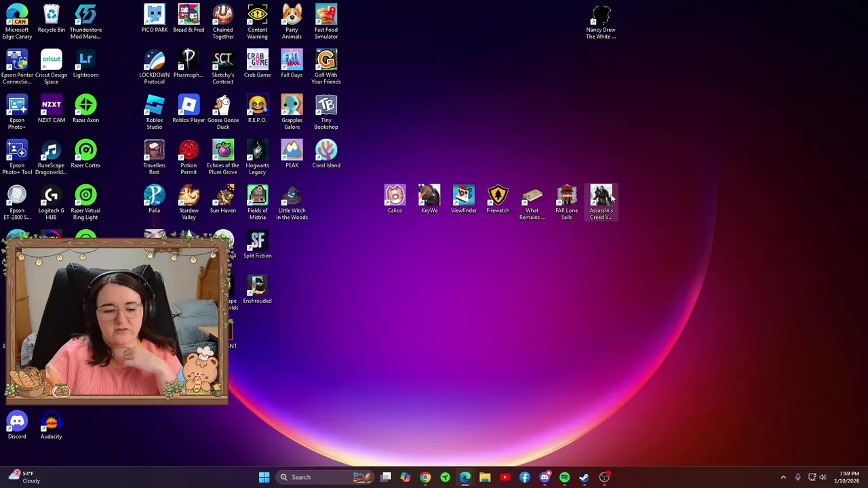This screenshot has height=488, width=868.
Task: Select the KeyWe shortcut
Action: pyautogui.click(x=429, y=199)
